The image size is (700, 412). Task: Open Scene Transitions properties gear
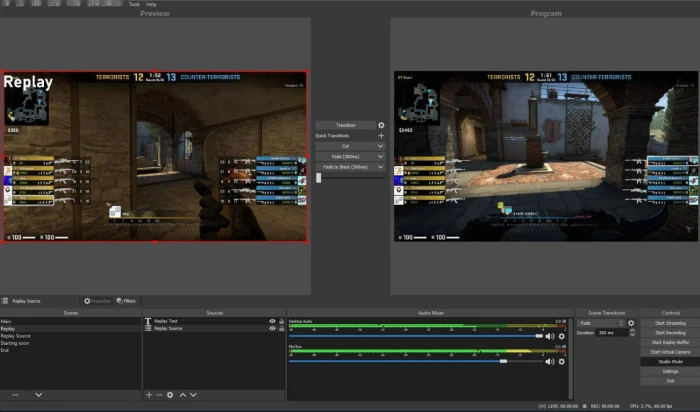point(631,323)
